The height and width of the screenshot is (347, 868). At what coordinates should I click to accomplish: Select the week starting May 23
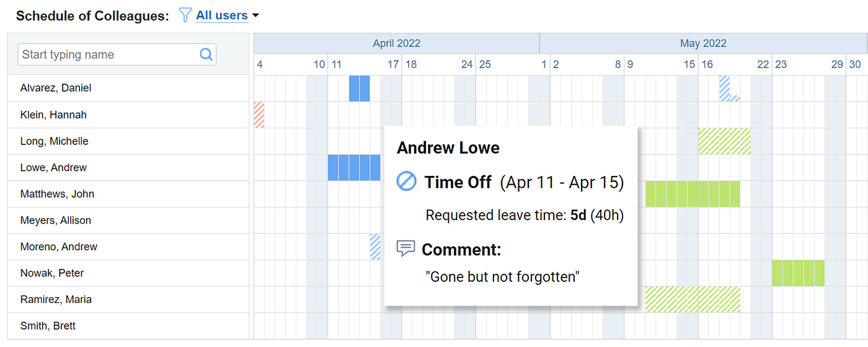[x=781, y=64]
